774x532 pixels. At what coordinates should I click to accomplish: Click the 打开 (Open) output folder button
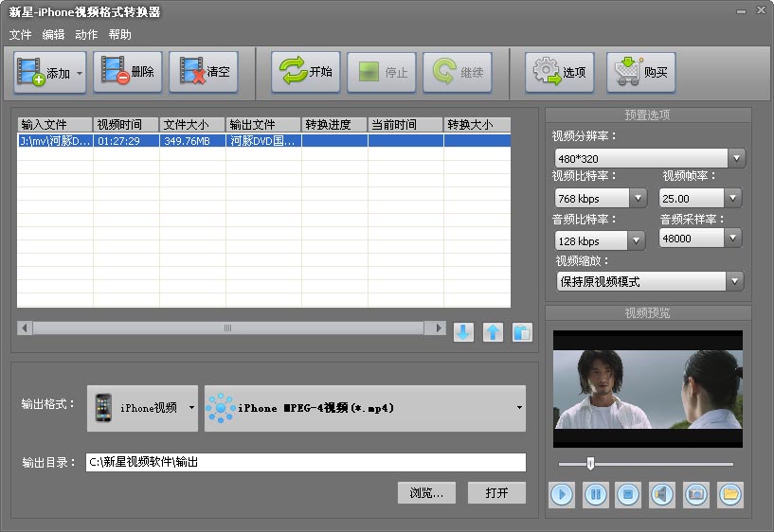coord(496,493)
